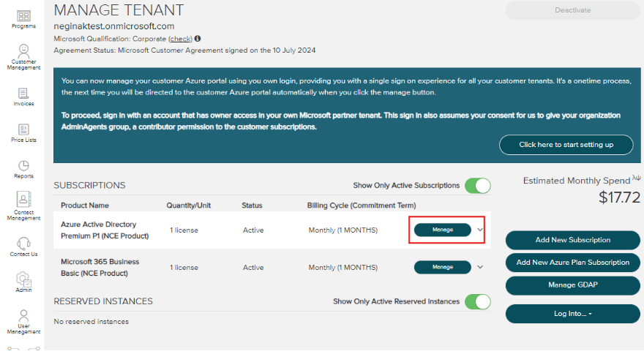Click the Product Name column header
The image size is (644, 354).
click(x=85, y=206)
